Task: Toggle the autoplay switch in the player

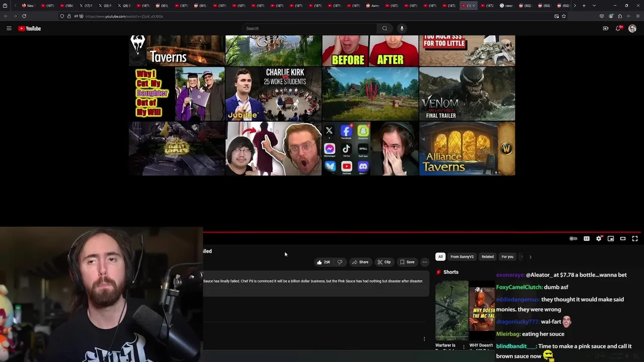Action: (x=574, y=239)
